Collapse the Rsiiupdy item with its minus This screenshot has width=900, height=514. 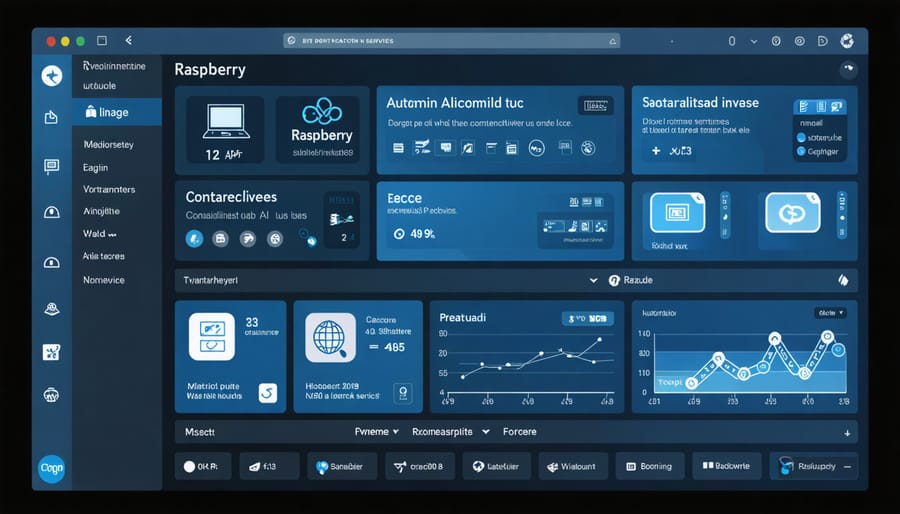click(847, 467)
